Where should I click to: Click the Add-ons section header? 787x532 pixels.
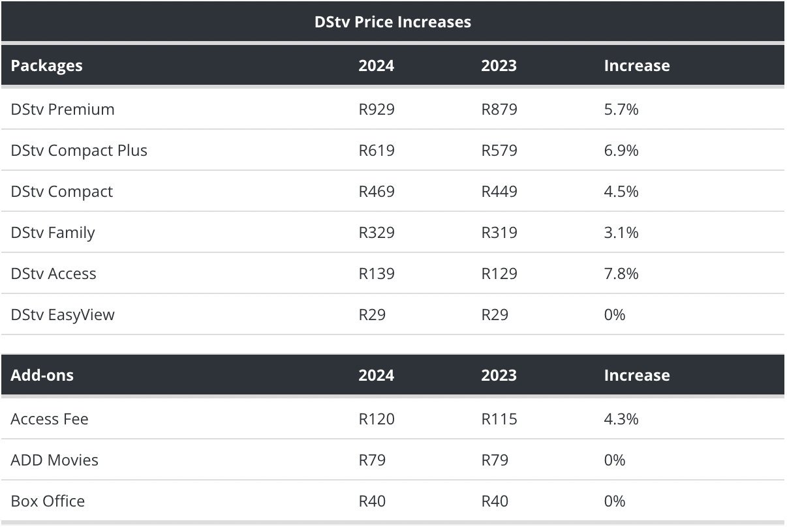coord(42,376)
